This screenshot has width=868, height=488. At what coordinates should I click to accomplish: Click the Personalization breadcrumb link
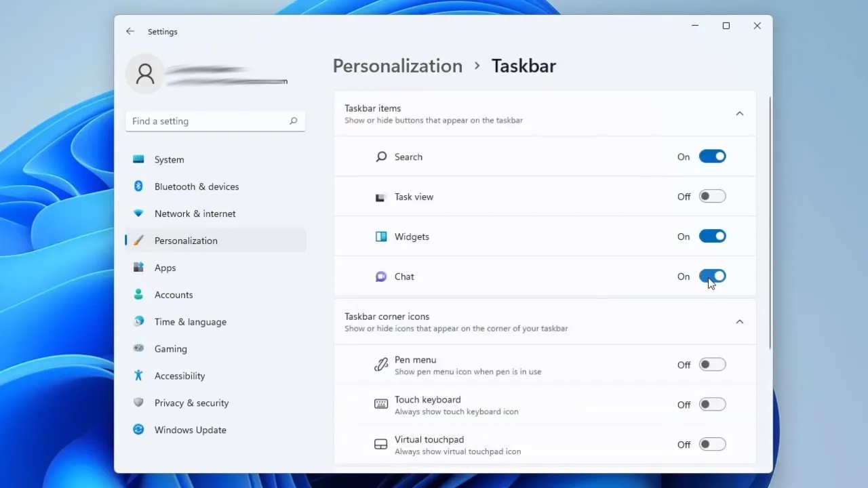[x=397, y=66]
